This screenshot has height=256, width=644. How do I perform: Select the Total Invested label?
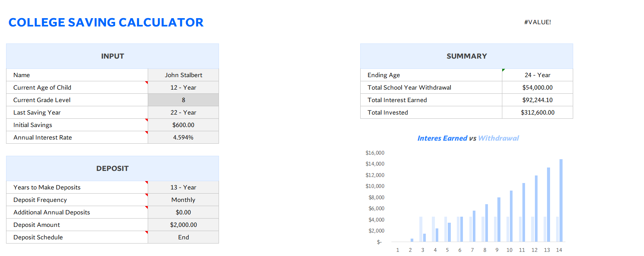tap(388, 112)
